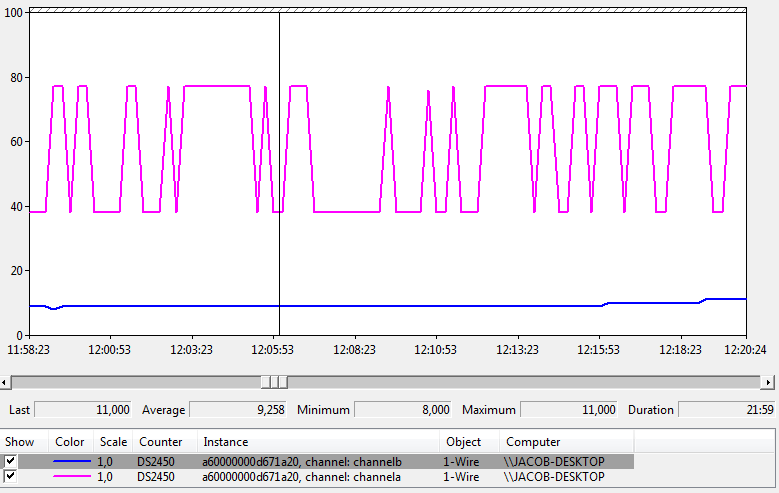The image size is (779, 493).
Task: Click magenta color line of channela
Action: click(x=72, y=477)
